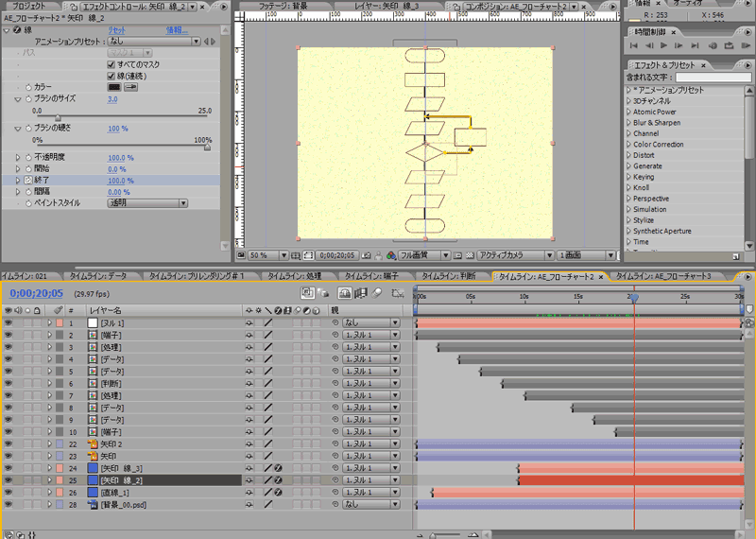Expand Color Correction effects category
This screenshot has height=539, width=756.
coord(628,145)
